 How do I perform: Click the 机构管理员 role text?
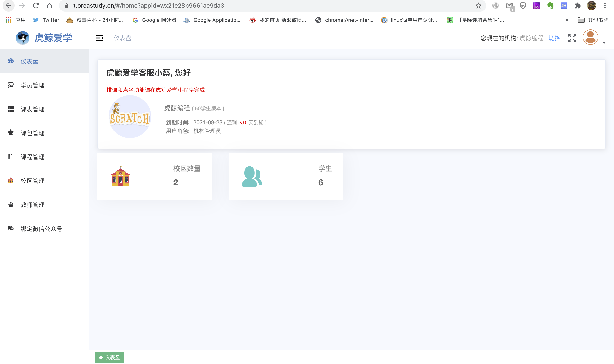[x=207, y=131]
